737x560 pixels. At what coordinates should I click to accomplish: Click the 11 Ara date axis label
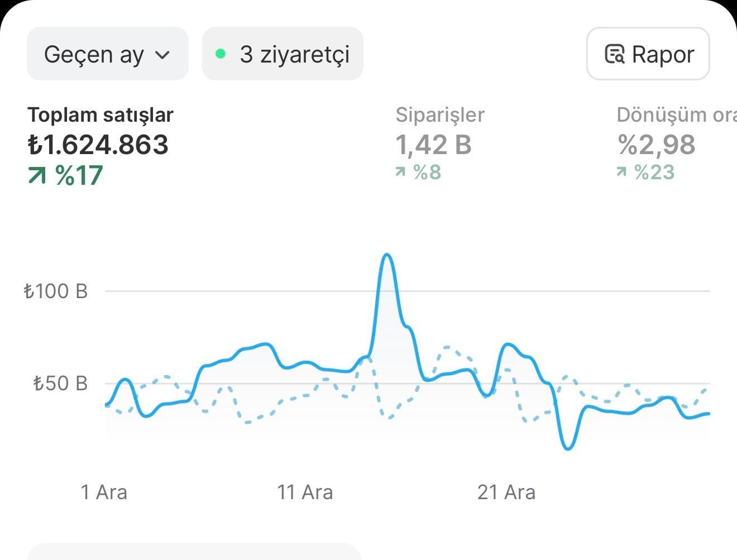tap(305, 492)
